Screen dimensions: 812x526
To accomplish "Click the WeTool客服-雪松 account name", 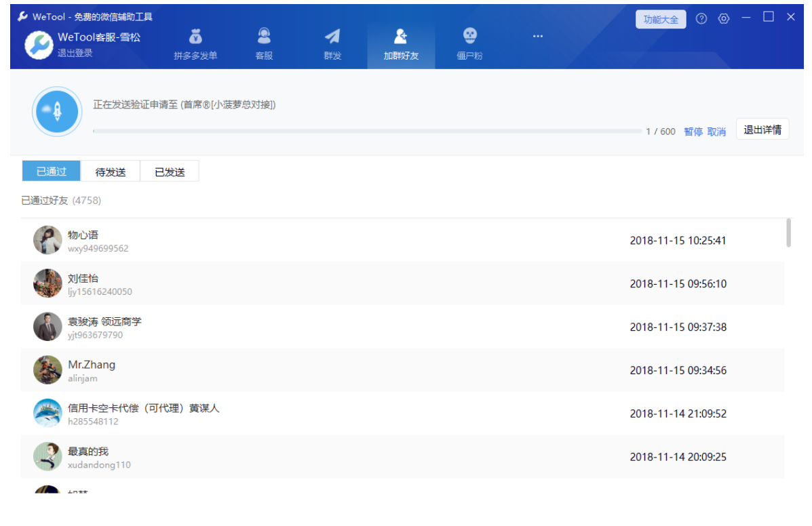I will tap(99, 37).
